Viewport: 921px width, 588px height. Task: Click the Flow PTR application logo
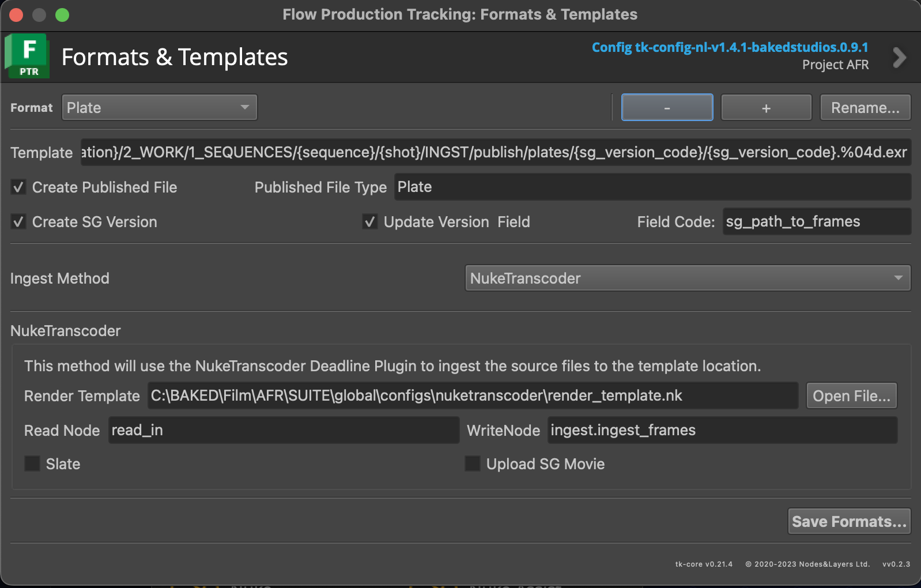(27, 56)
